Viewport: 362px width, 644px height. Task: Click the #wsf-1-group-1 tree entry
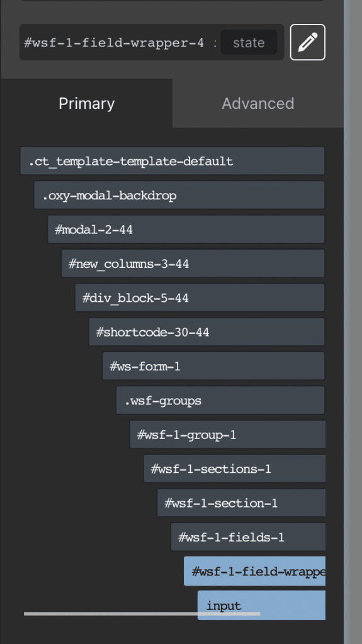(227, 434)
